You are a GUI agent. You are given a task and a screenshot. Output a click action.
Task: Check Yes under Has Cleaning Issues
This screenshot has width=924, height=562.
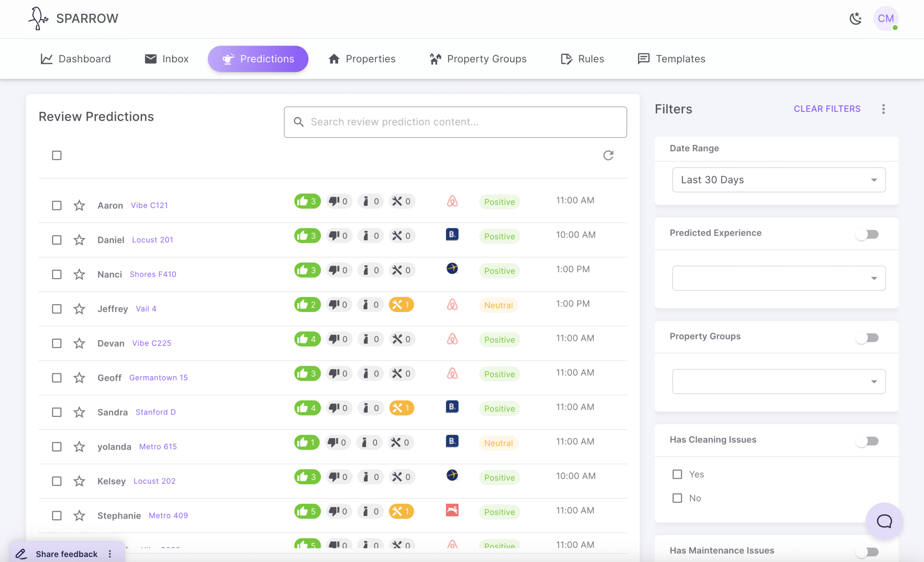tap(677, 474)
